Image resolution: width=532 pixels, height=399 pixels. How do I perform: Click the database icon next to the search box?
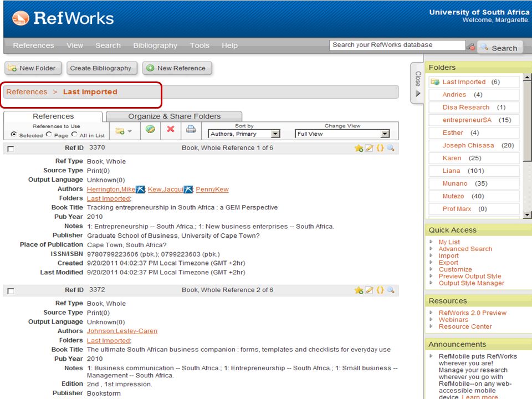[x=471, y=47]
